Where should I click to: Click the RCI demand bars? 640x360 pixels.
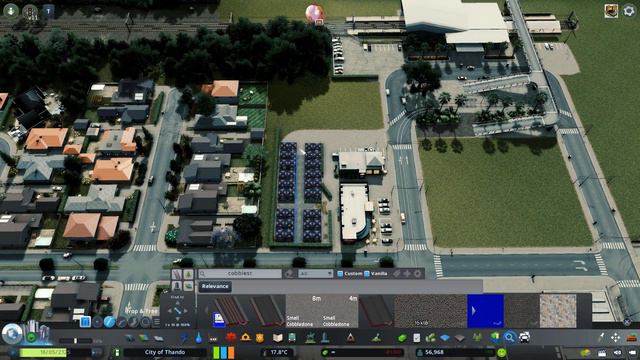[224, 352]
